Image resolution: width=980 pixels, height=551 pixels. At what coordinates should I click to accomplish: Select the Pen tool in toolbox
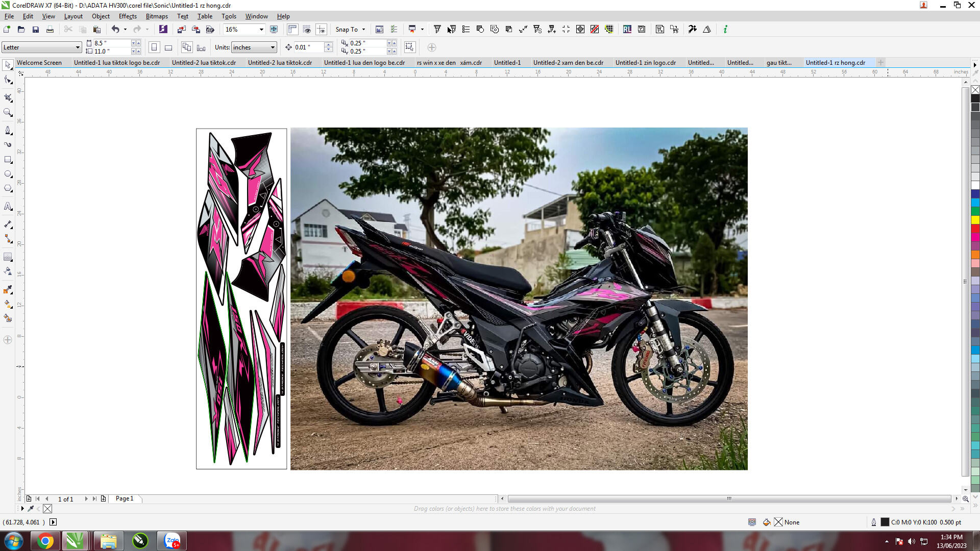tap(8, 131)
